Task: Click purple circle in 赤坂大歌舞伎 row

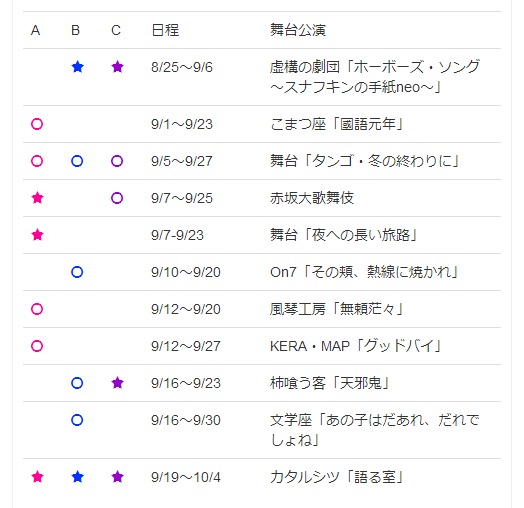Action: [117, 198]
